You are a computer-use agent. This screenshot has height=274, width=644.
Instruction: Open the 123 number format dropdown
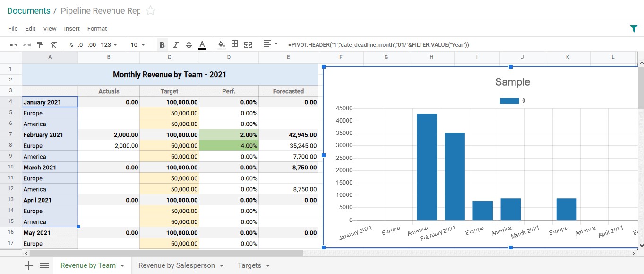pos(109,44)
